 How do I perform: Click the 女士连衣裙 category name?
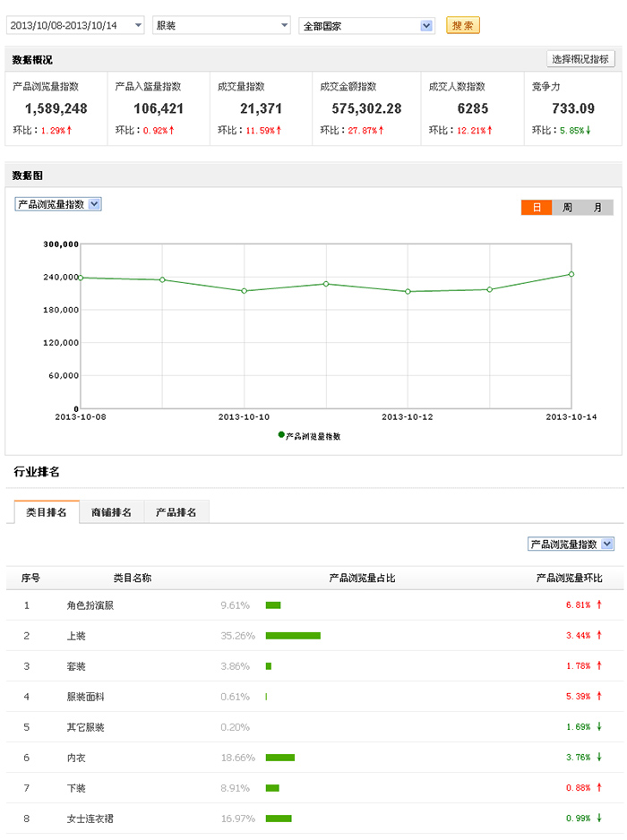(90, 819)
